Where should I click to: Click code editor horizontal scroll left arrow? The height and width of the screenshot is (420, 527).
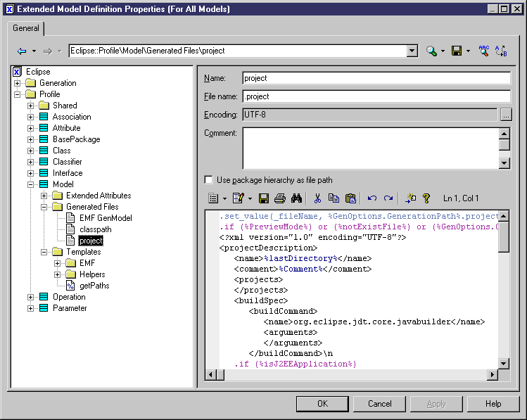tap(211, 374)
